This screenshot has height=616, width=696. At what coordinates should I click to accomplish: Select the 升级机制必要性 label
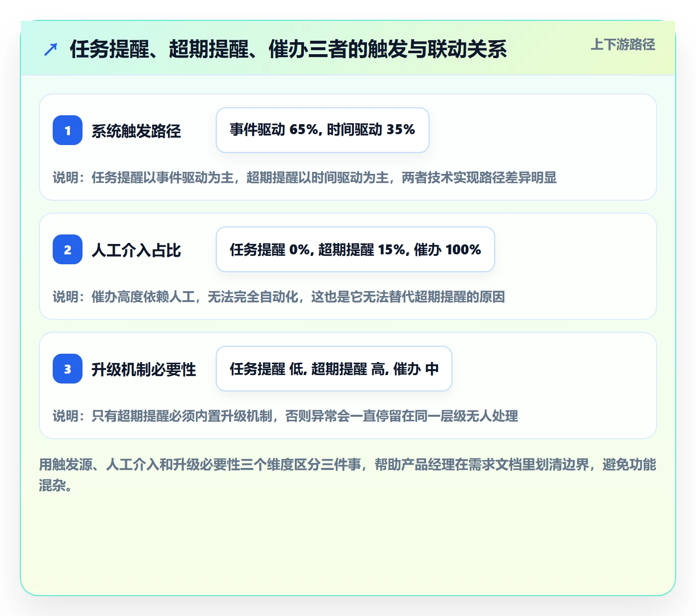coord(144,370)
